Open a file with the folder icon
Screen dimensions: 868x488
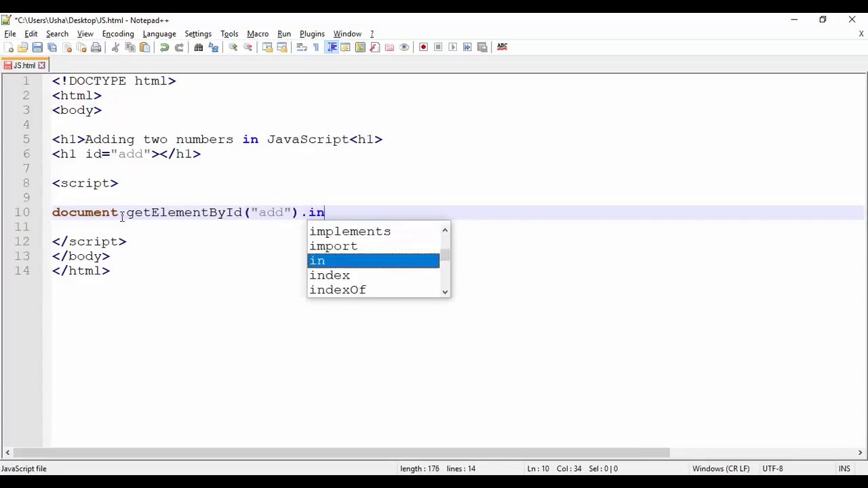22,47
